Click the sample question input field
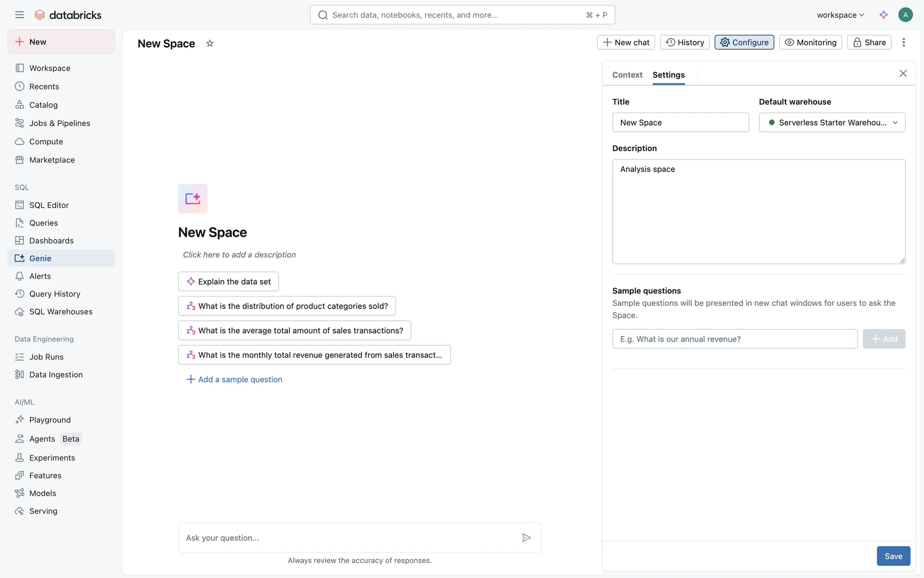 734,339
